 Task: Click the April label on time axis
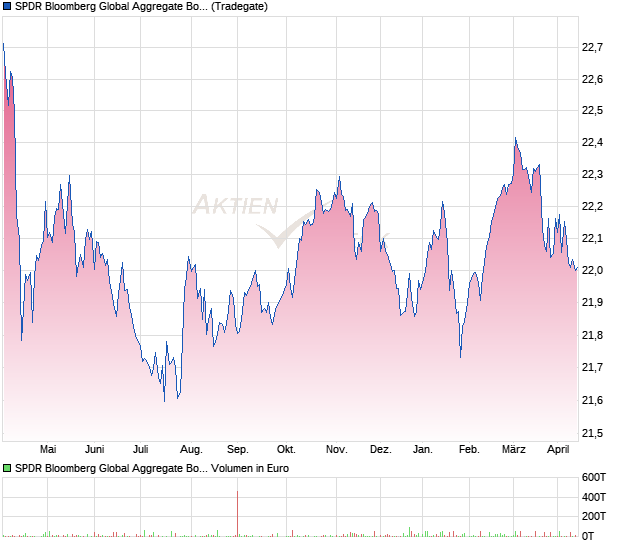(557, 450)
